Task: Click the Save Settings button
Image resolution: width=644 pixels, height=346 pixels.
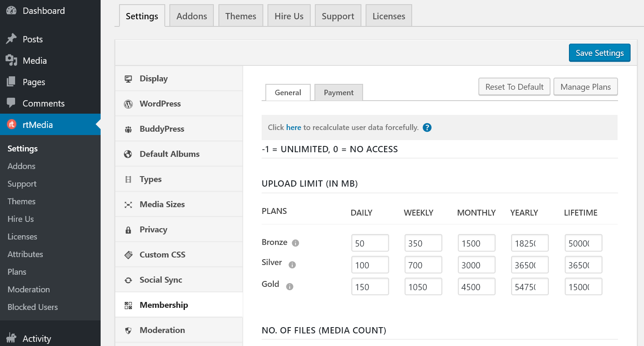Action: click(599, 52)
